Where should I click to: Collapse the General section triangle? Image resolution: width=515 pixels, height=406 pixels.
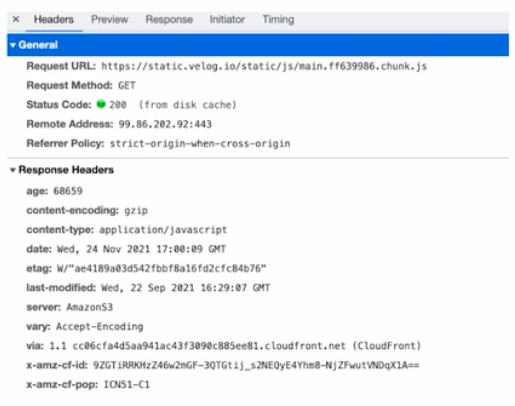(13, 45)
